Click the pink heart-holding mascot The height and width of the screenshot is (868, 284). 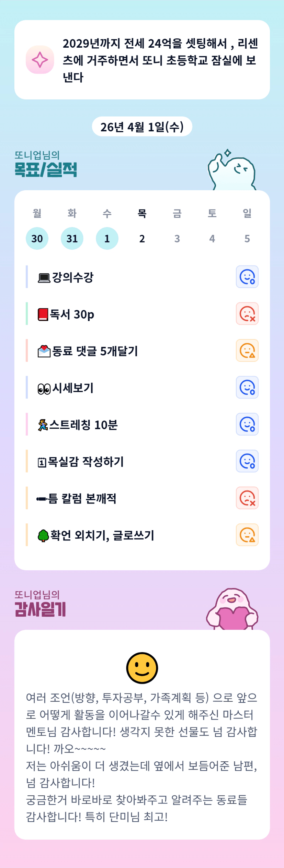tap(232, 609)
